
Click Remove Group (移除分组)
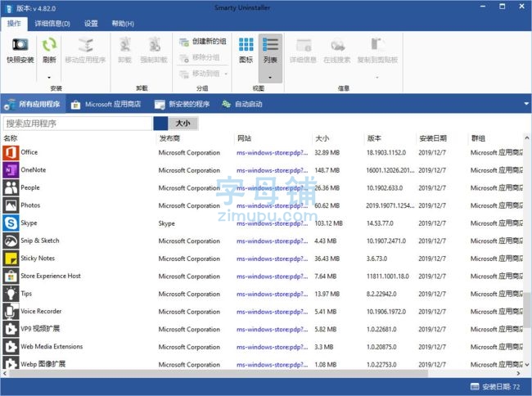(199, 57)
